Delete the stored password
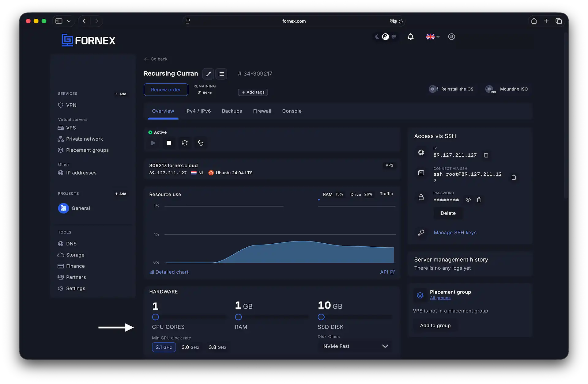 point(448,213)
